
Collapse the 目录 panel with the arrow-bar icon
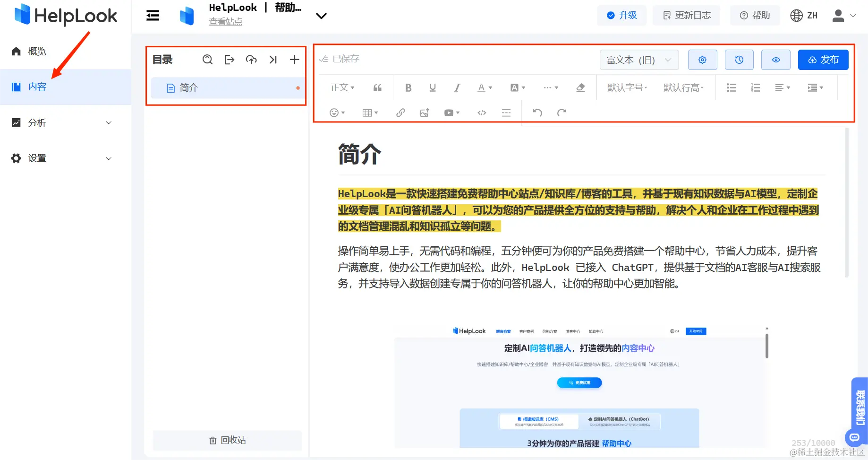(x=273, y=60)
